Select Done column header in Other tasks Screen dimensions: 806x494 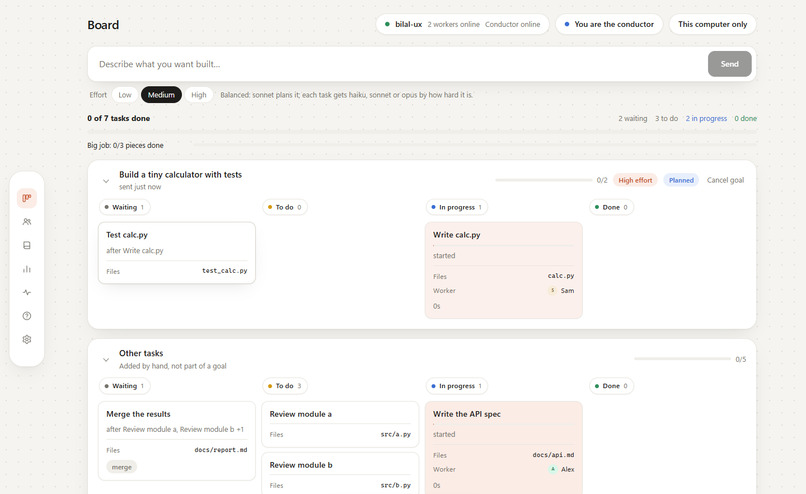click(x=612, y=386)
